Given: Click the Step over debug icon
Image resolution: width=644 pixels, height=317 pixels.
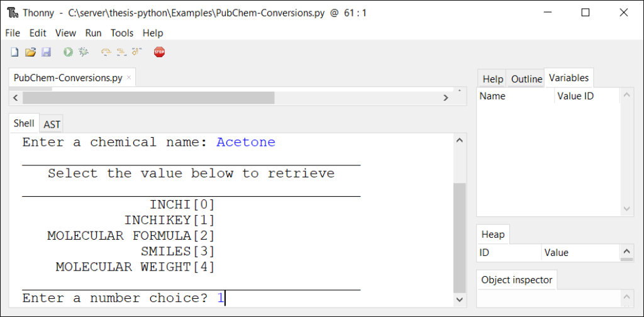Looking at the screenshot, I should click(x=106, y=52).
